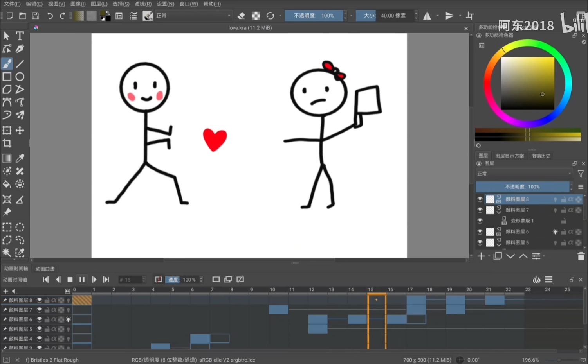This screenshot has width=588, height=364.
Task: Open the 滤镜(R) menu
Action: pyautogui.click(x=143, y=4)
